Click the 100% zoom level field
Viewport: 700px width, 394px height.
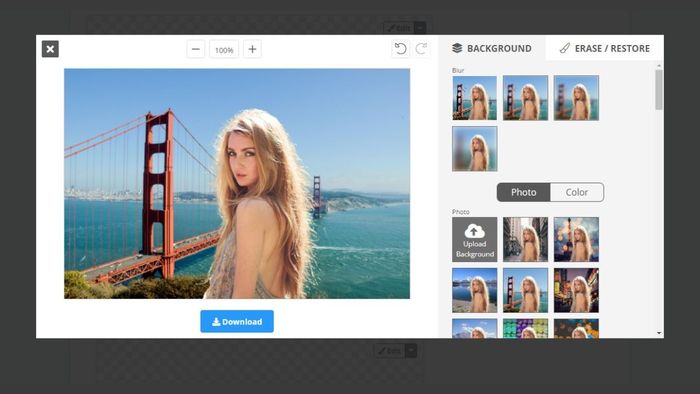[x=224, y=50]
